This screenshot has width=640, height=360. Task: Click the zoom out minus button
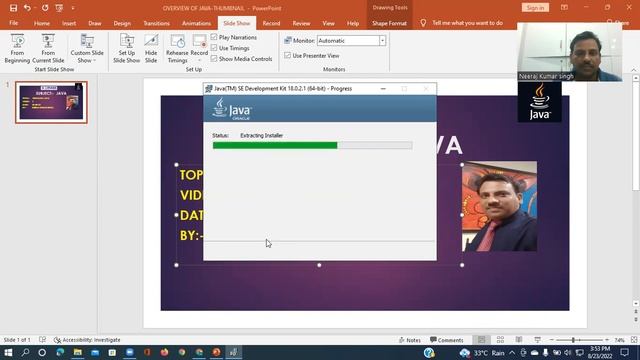[x=552, y=340]
